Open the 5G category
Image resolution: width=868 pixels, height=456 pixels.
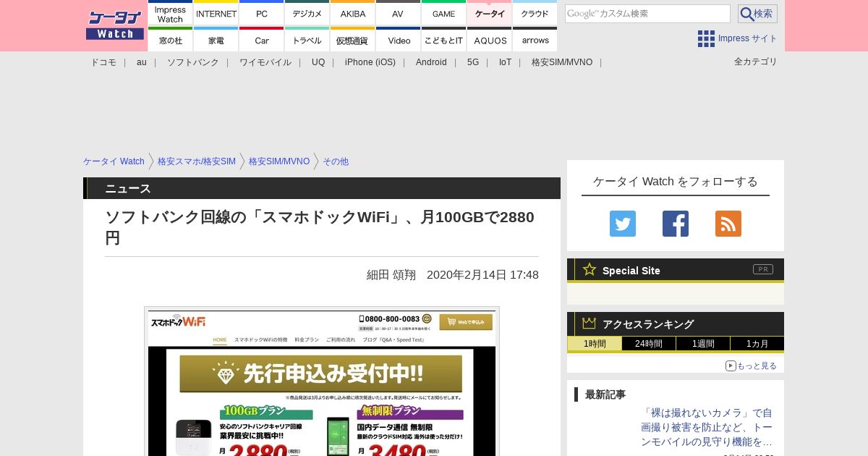click(x=473, y=62)
